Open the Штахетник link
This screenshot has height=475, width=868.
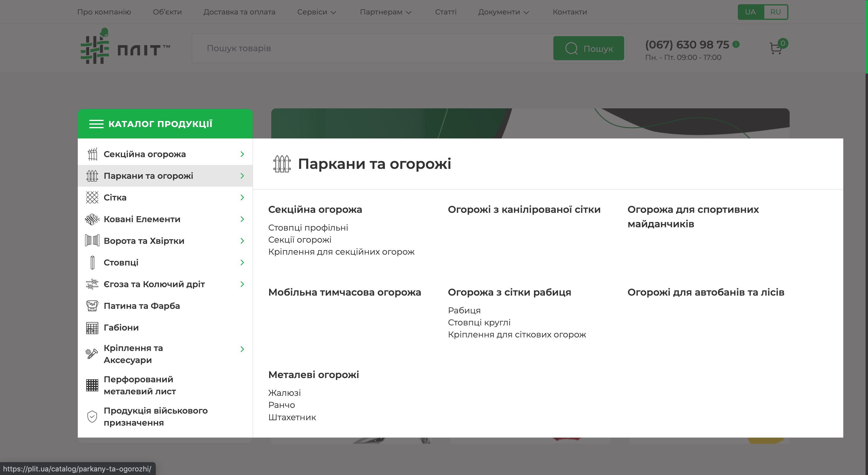click(292, 417)
